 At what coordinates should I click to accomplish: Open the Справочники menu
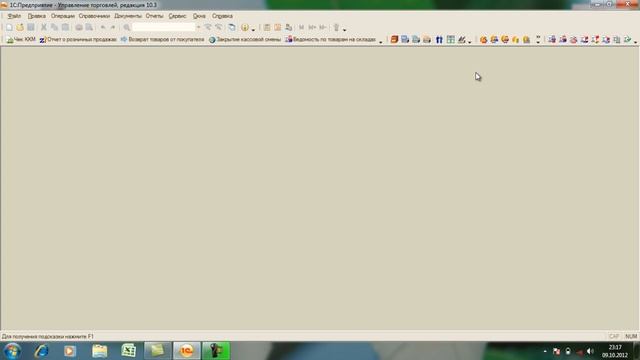click(94, 16)
